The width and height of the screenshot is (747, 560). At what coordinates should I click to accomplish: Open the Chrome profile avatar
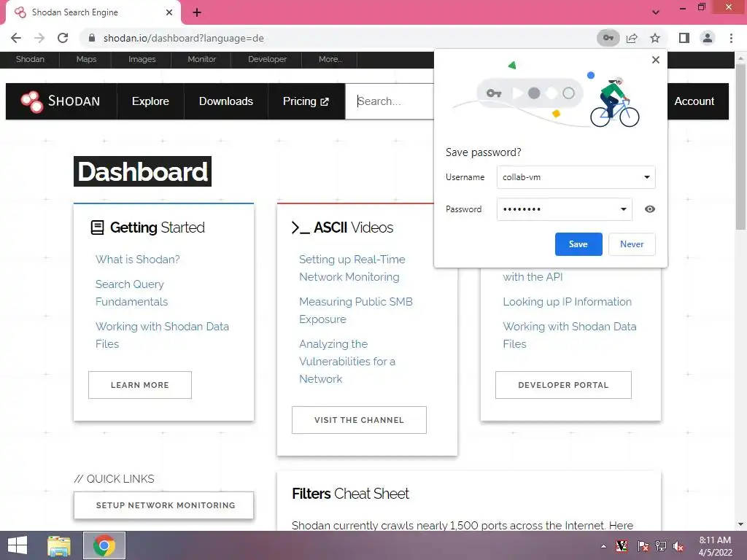pyautogui.click(x=708, y=38)
